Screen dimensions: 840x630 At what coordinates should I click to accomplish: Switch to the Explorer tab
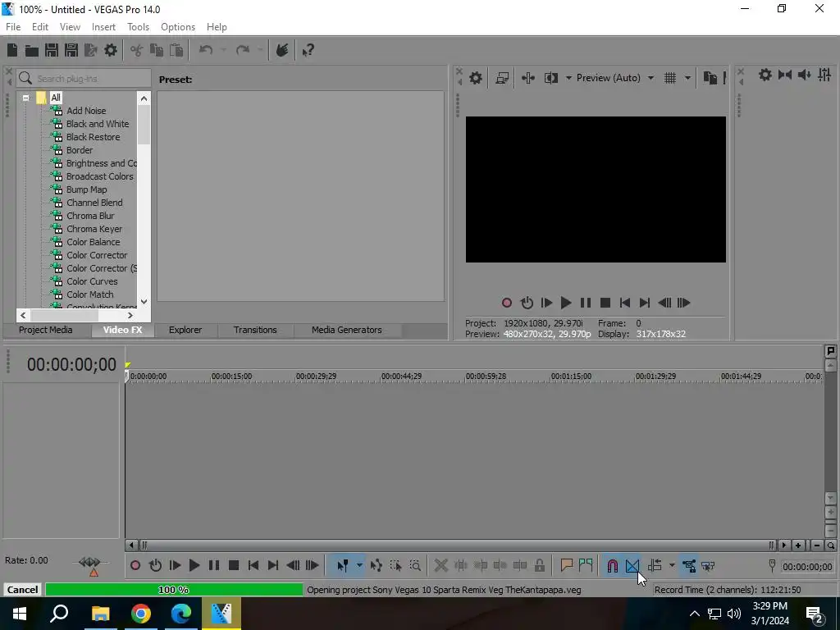185,330
